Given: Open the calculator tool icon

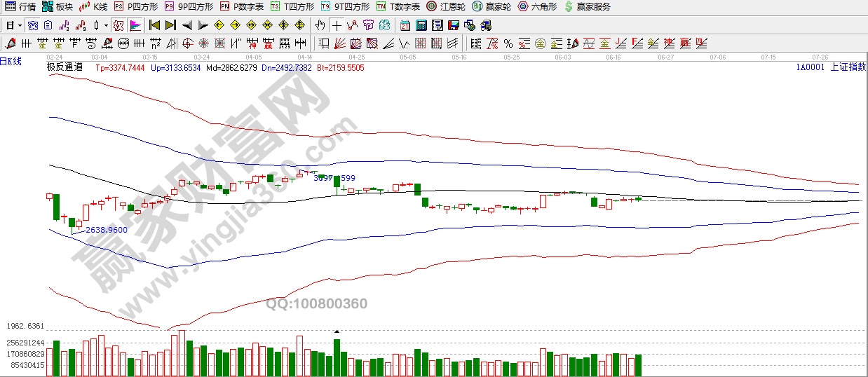Looking at the screenshot, I should tap(421, 25).
